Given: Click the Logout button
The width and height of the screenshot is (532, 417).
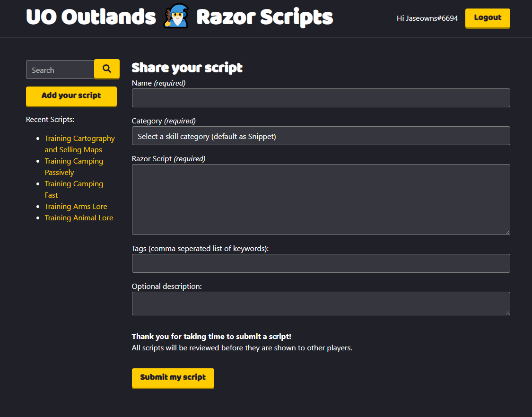Looking at the screenshot, I should 488,18.
